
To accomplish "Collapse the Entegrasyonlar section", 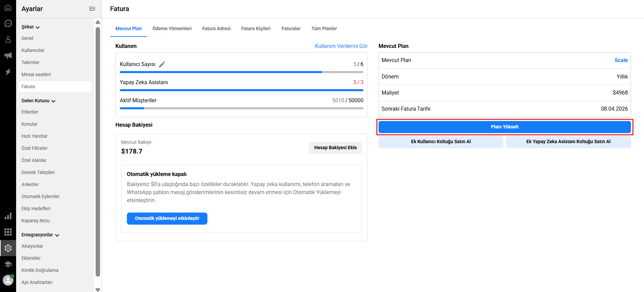I will click(x=40, y=235).
